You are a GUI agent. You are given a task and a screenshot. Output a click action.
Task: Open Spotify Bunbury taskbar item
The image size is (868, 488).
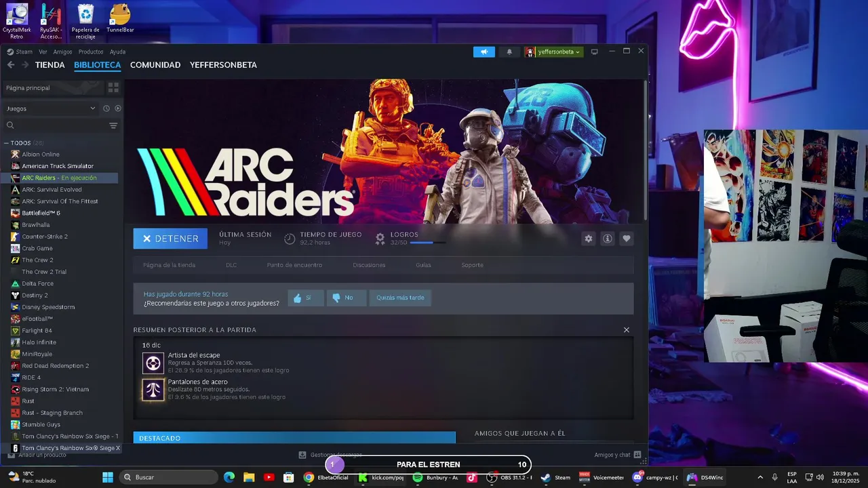tap(437, 477)
